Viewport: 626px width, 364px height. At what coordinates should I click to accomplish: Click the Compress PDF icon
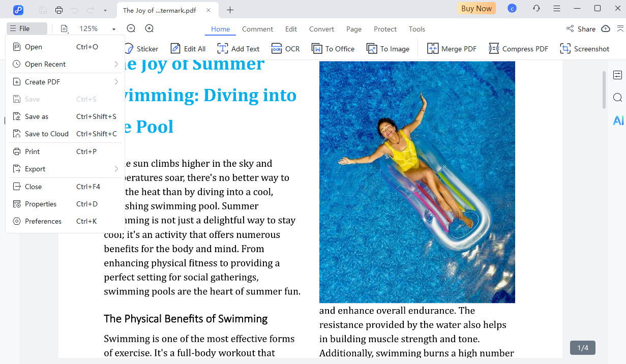(x=494, y=49)
